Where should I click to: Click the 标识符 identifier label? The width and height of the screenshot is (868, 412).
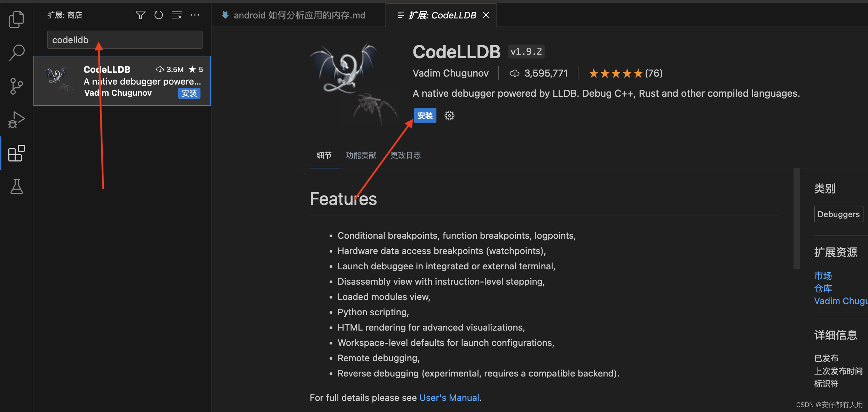click(x=826, y=384)
